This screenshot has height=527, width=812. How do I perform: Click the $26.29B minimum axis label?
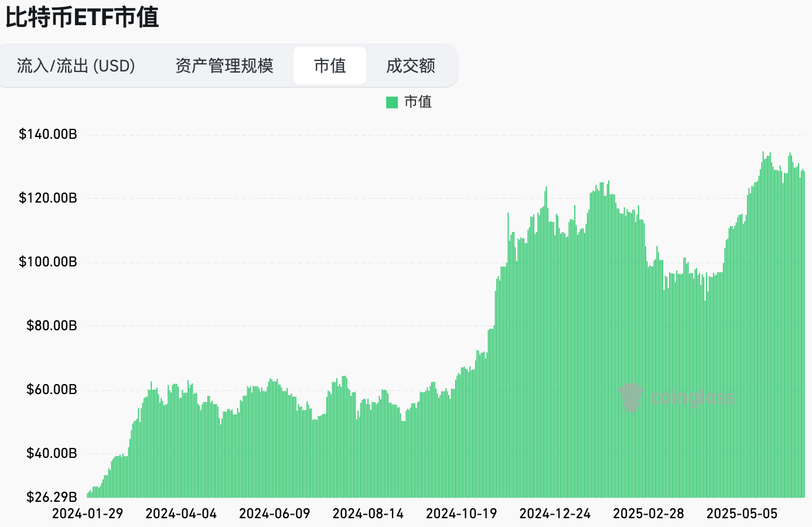(x=52, y=497)
